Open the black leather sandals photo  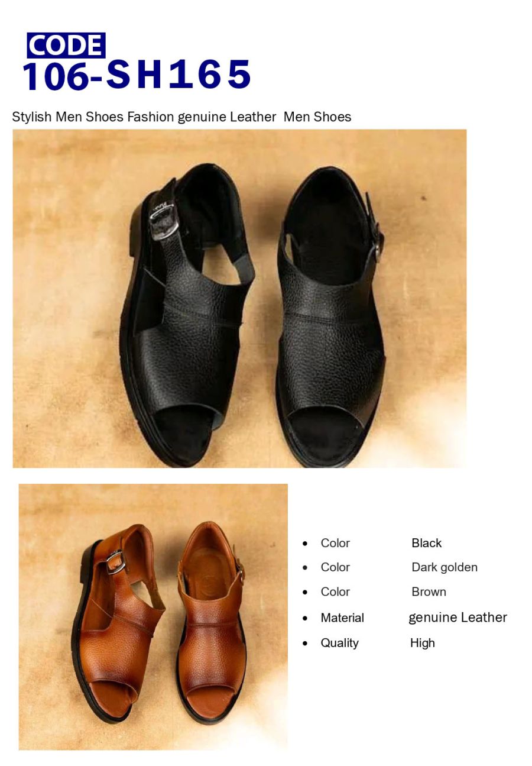[x=239, y=298]
